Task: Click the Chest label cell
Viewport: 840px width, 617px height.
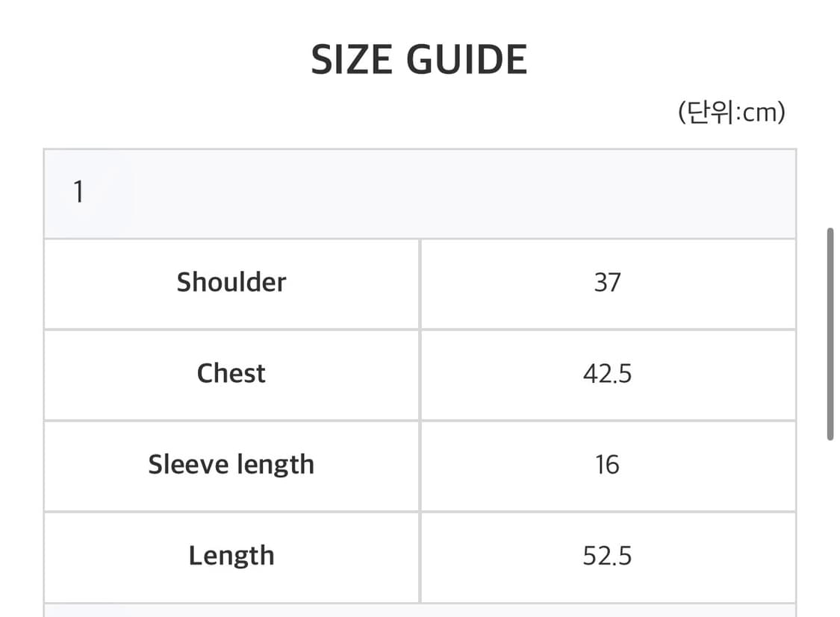Action: (x=231, y=375)
